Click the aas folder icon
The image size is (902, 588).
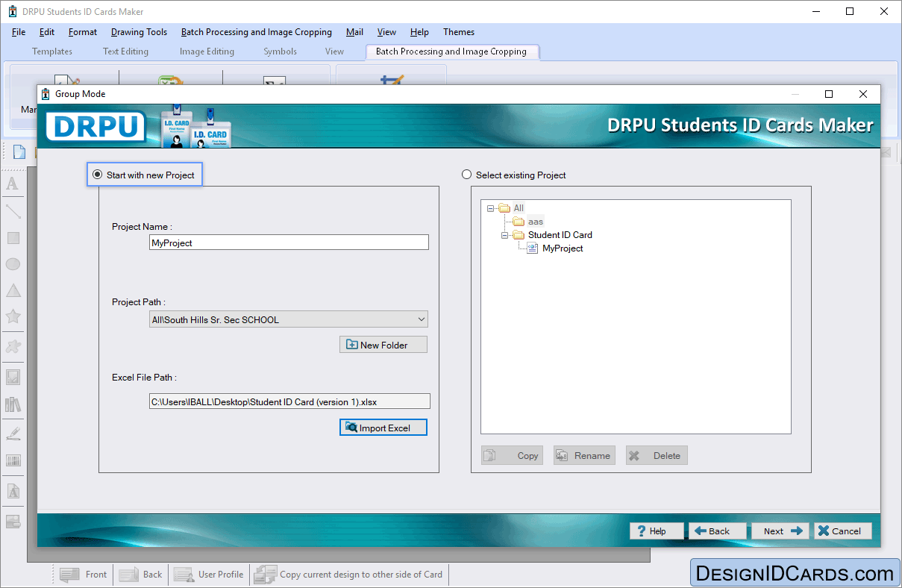519,222
